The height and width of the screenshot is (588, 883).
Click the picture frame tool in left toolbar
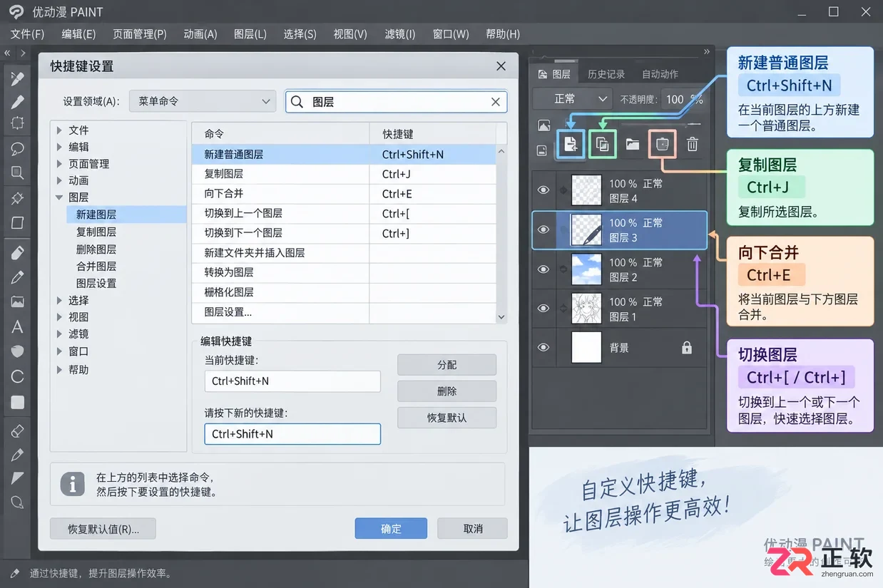pyautogui.click(x=17, y=302)
